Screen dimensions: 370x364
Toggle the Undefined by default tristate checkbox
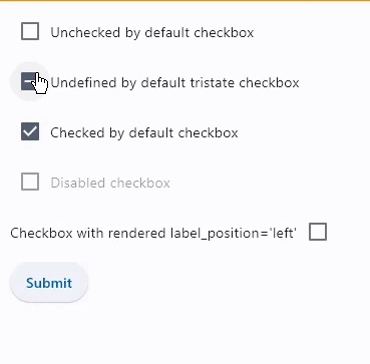tap(30, 81)
